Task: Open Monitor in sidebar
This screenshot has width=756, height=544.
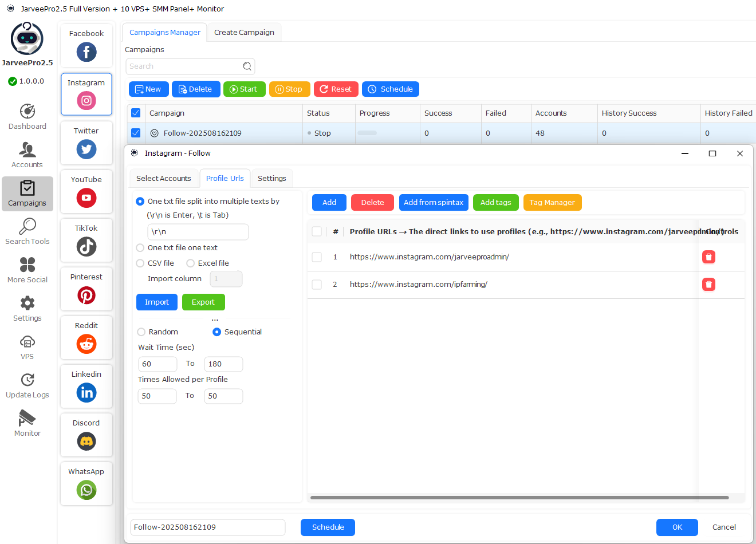Action: [x=27, y=424]
